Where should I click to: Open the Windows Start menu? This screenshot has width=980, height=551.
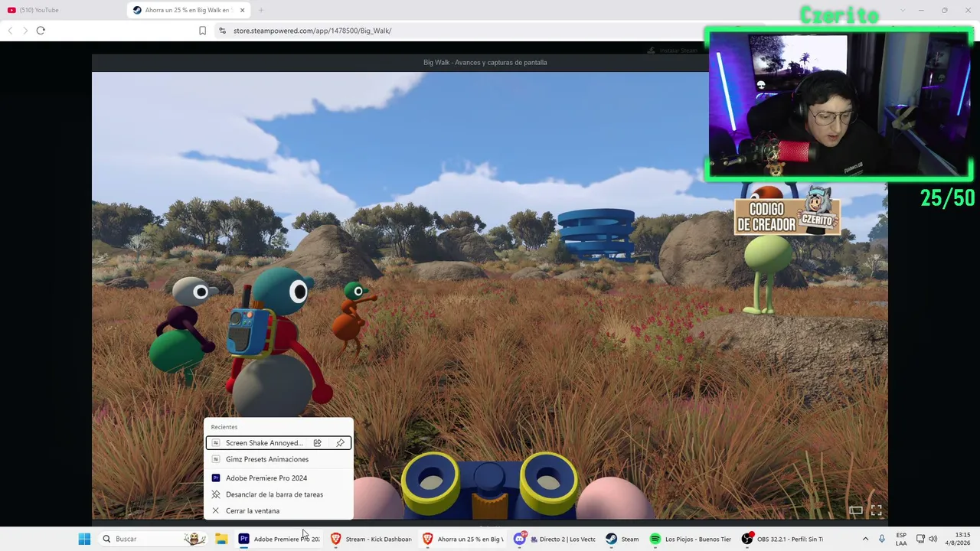tap(84, 539)
